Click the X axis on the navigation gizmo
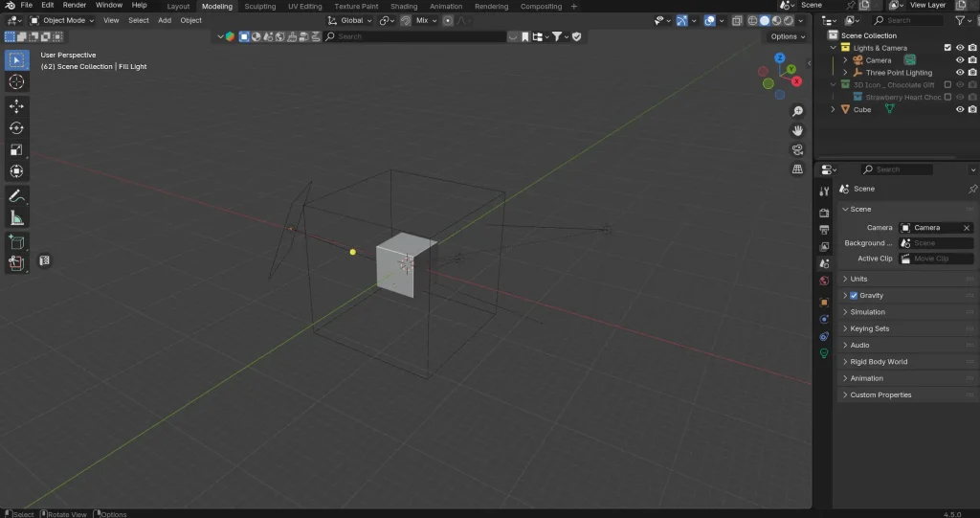 click(x=796, y=81)
